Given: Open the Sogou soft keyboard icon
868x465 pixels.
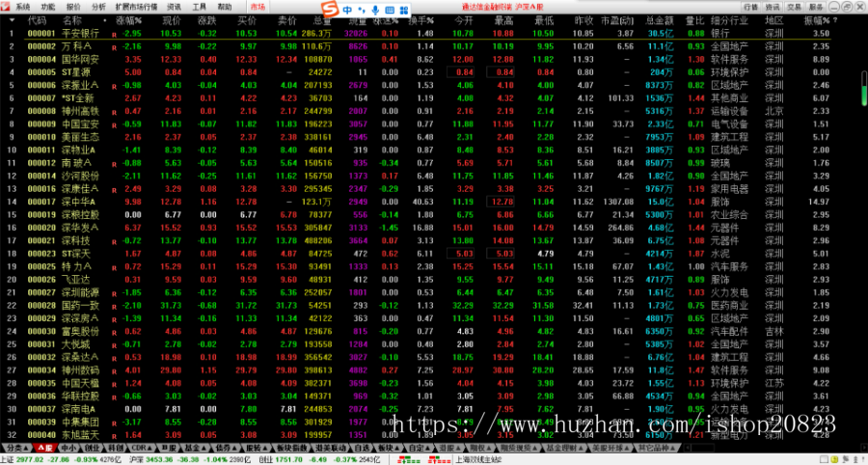Looking at the screenshot, I should point(390,10).
